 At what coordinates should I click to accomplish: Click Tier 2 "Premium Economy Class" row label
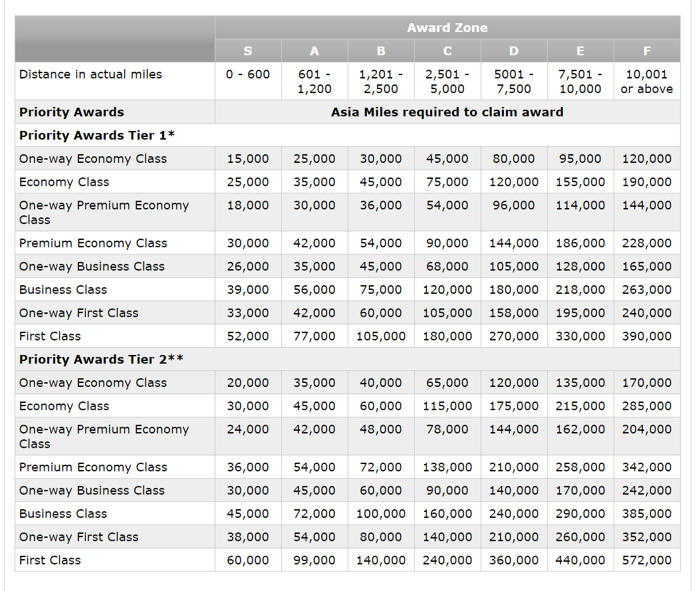pos(93,467)
